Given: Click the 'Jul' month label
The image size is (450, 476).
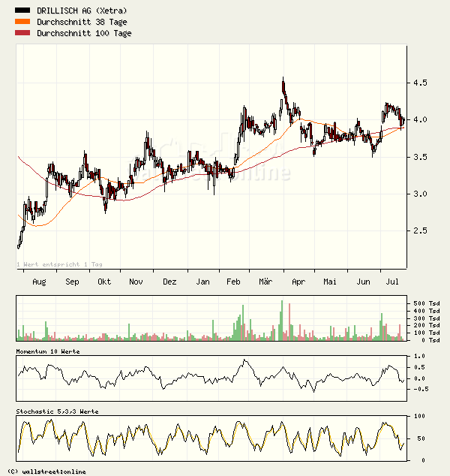Looking at the screenshot, I should point(392,282).
